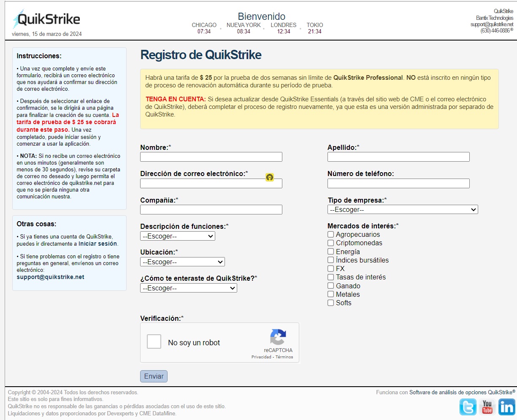Open the Tipo de empresa dropdown

[403, 209]
